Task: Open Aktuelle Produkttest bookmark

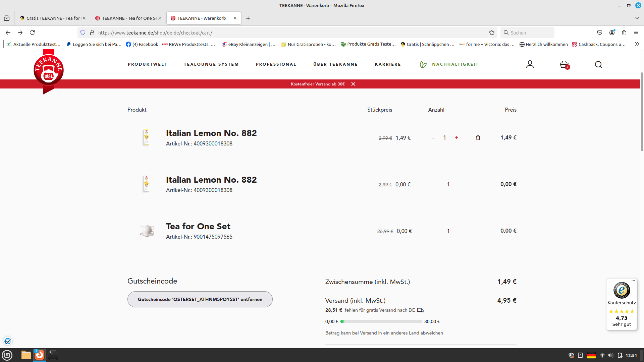Action: pos(34,44)
